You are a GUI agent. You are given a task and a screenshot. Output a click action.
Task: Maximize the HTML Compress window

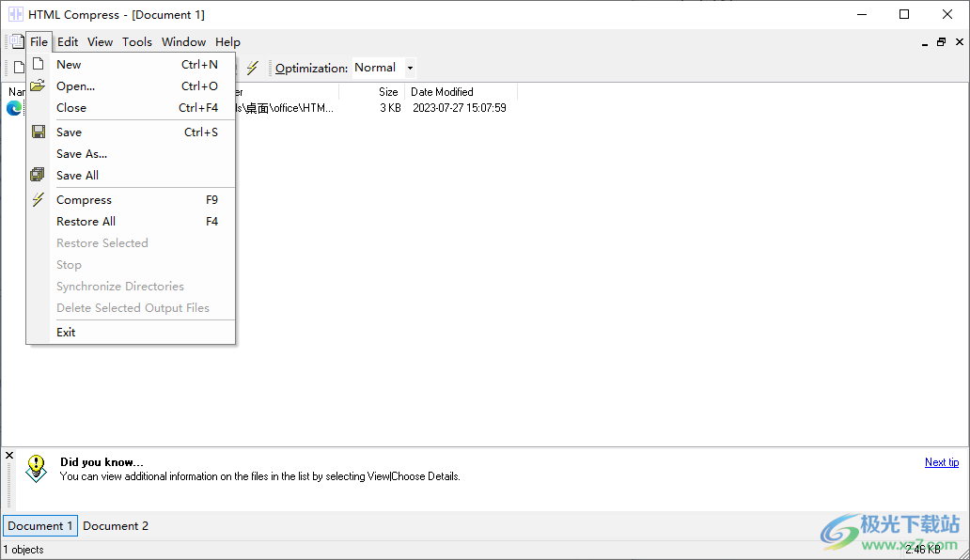904,14
